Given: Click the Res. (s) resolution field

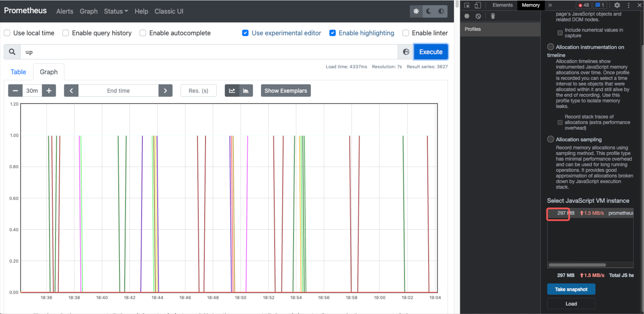Looking at the screenshot, I should 199,91.
